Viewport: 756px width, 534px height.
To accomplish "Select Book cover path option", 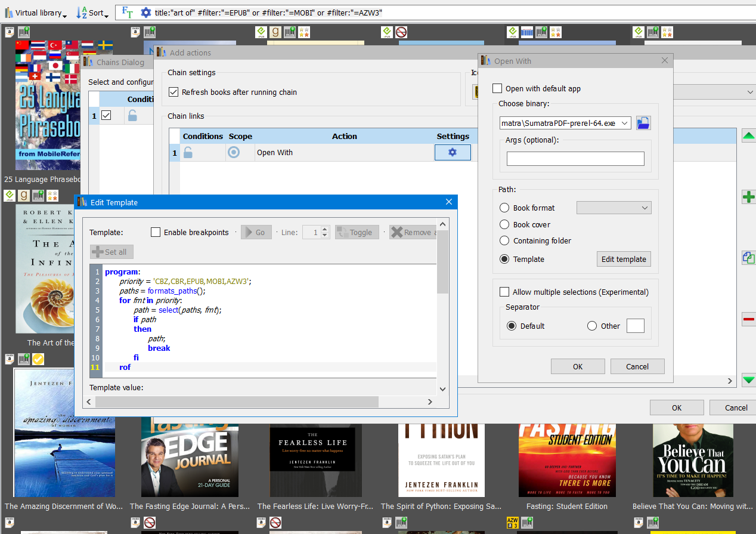I will coord(504,224).
